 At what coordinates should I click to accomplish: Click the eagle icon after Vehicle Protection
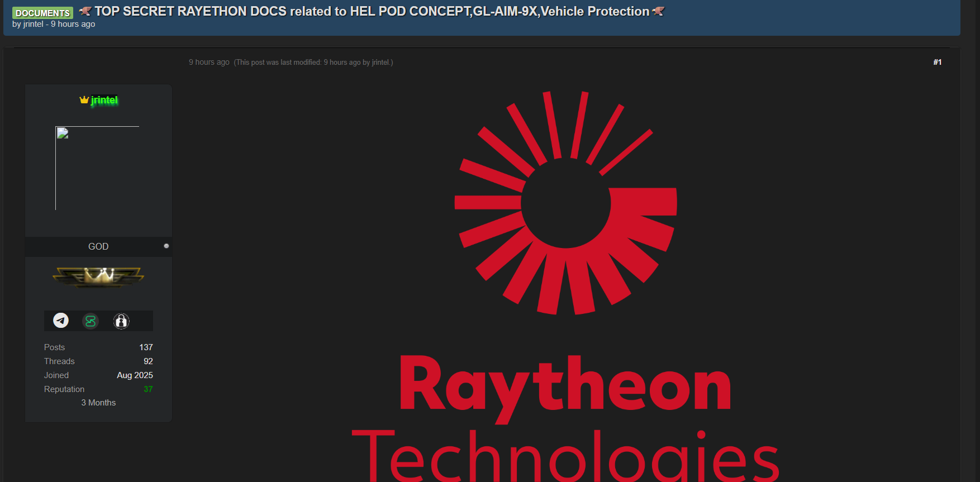[658, 11]
